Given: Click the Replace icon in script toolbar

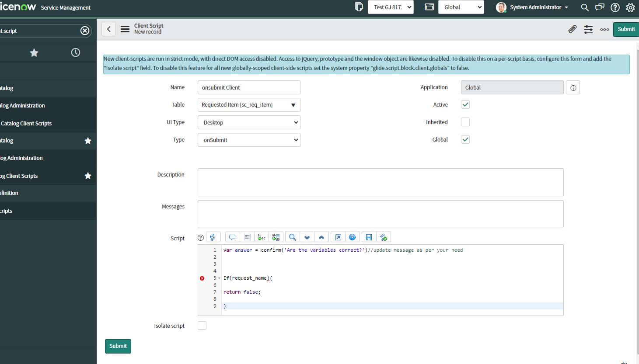Looking at the screenshot, I should [x=262, y=237].
